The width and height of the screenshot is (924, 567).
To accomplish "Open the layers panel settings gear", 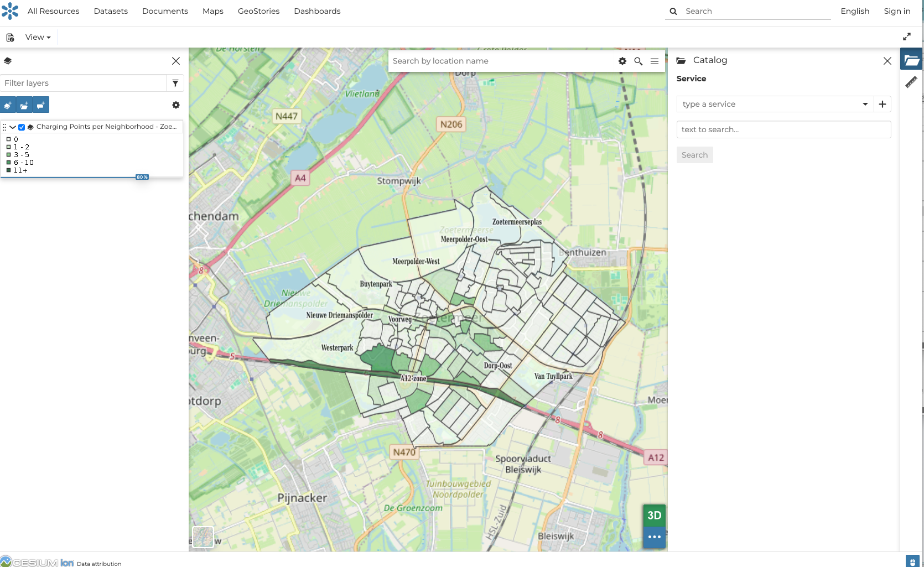I will pos(176,105).
